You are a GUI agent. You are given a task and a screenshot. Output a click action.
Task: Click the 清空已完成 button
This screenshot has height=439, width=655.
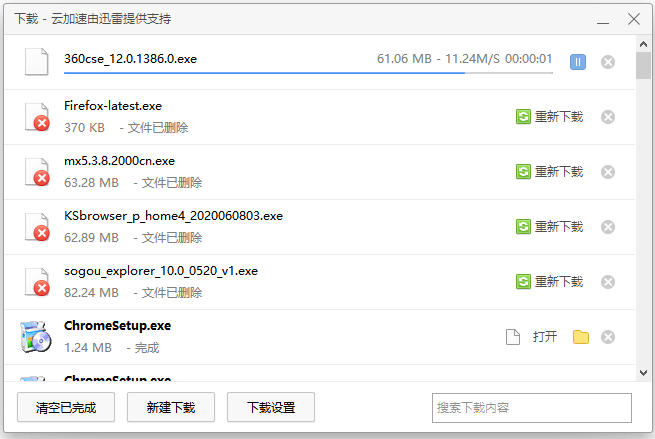click(x=66, y=407)
